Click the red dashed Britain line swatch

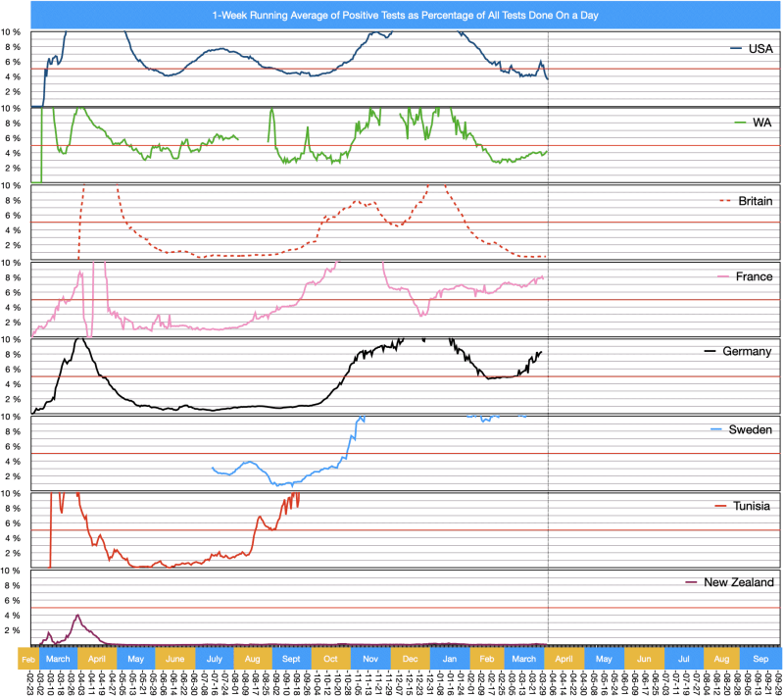pos(726,200)
